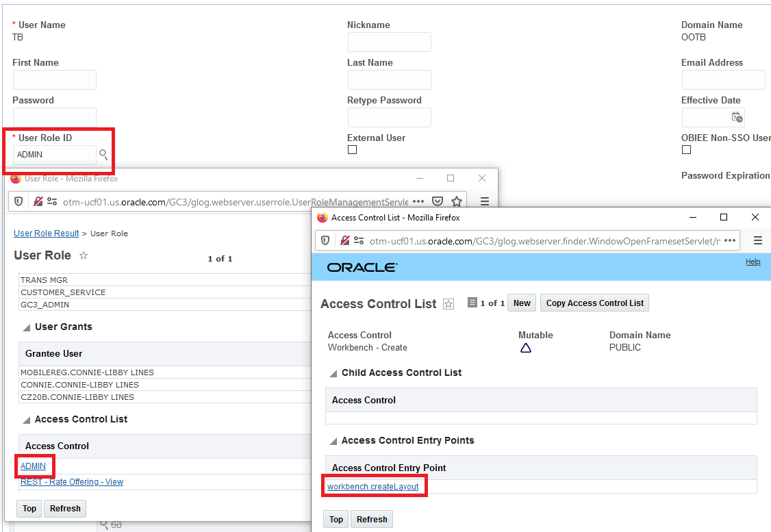Permissions icon in User Role address bar

[x=52, y=201]
